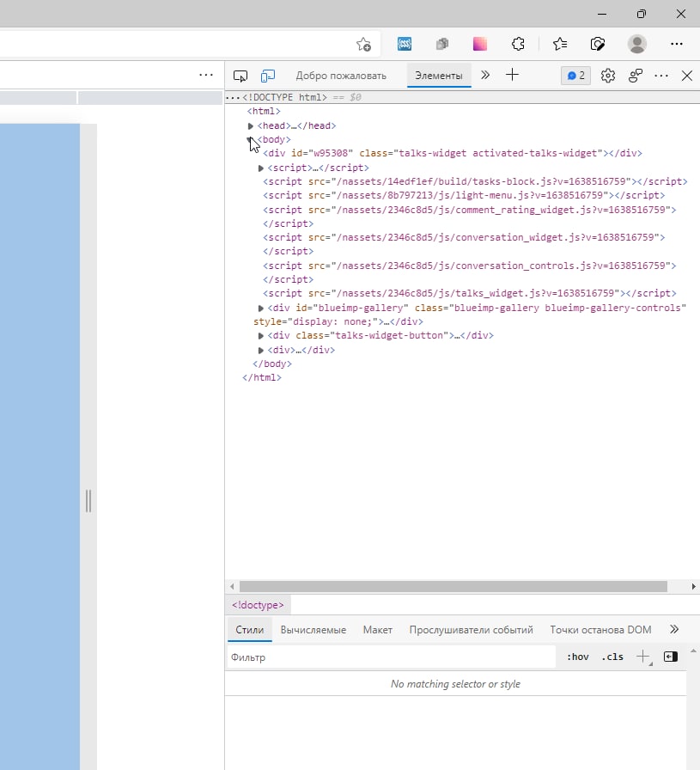
Task: Open DevTools settings gear
Action: (x=608, y=76)
